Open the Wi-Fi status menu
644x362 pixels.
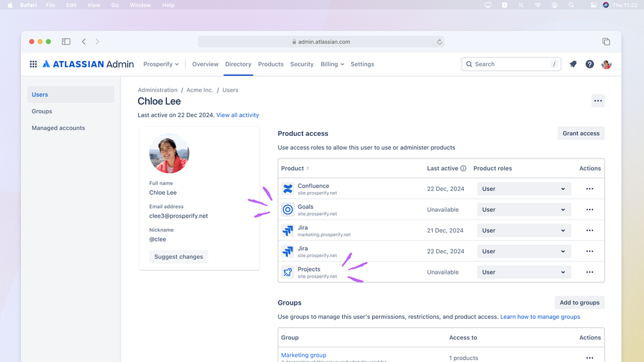pos(538,5)
